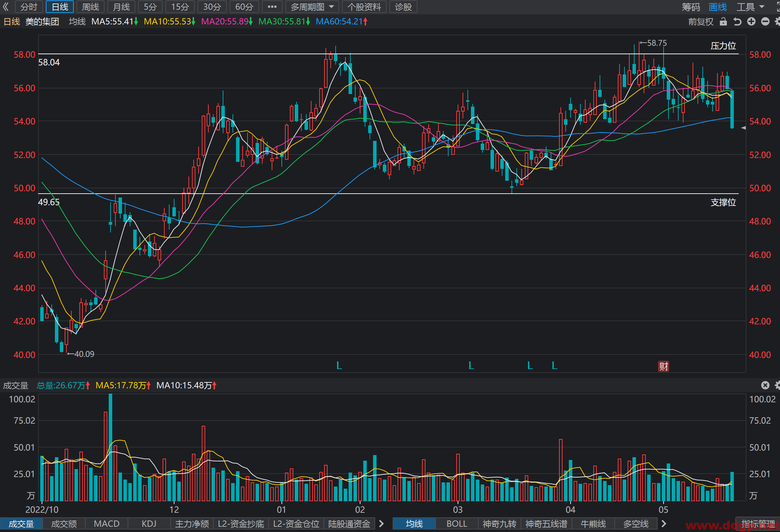Toggle the 画线 drawing mode
Image resolution: width=780 pixels, height=532 pixels.
[717, 7]
